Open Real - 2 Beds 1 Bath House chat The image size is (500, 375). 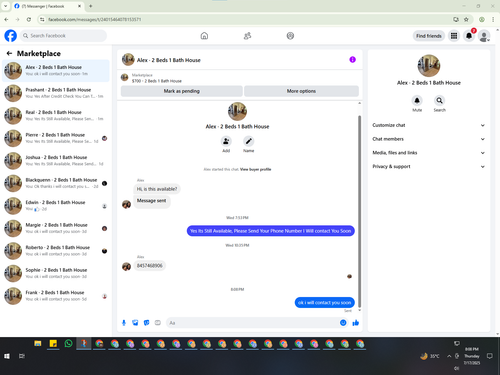pyautogui.click(x=56, y=115)
